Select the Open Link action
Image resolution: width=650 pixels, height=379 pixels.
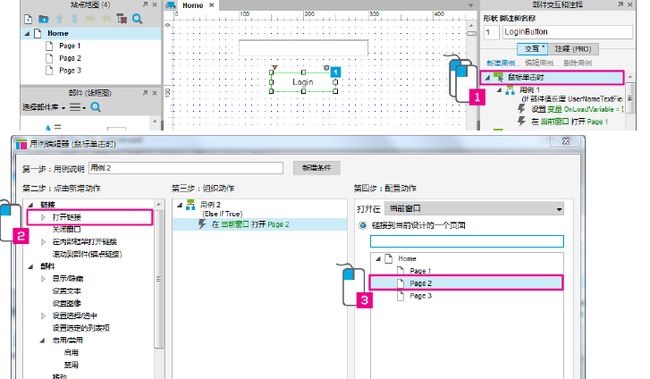click(x=90, y=217)
